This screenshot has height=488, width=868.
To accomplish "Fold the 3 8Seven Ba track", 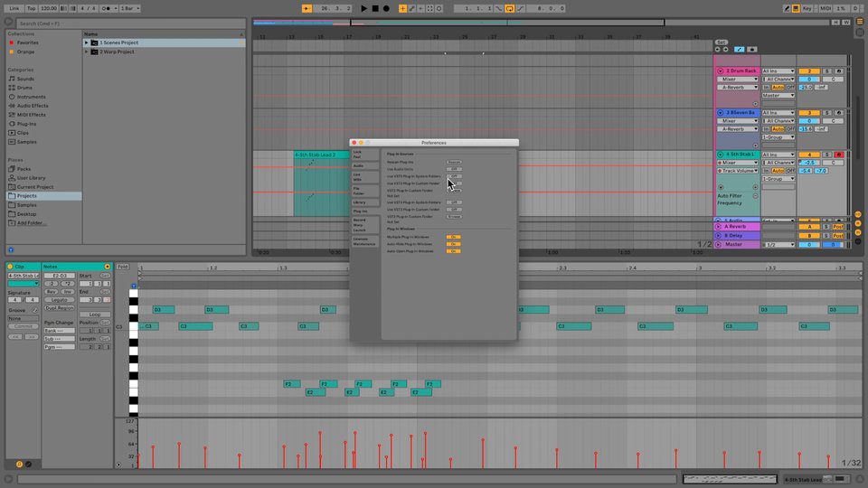I will point(721,113).
